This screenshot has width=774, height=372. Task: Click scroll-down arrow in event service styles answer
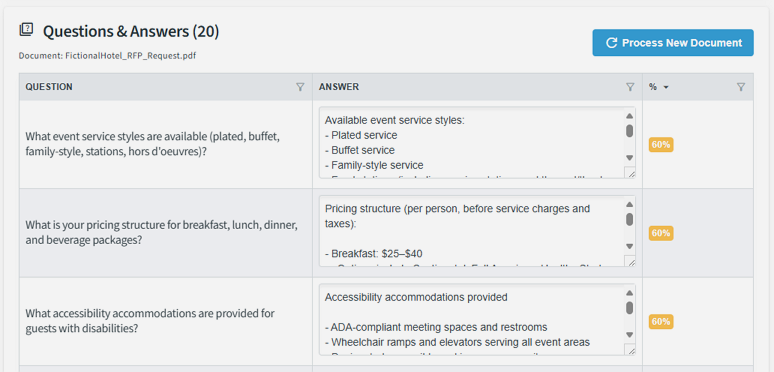coord(629,158)
